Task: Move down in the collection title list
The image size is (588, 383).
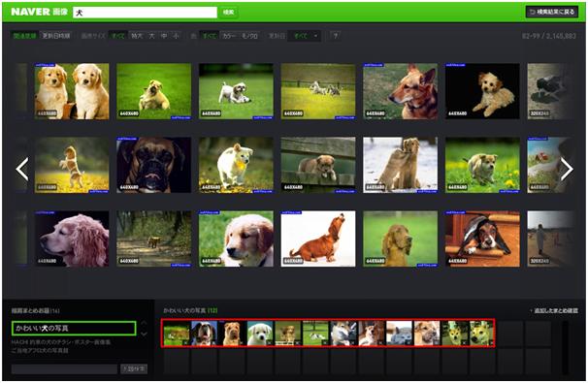Action: [x=144, y=334]
